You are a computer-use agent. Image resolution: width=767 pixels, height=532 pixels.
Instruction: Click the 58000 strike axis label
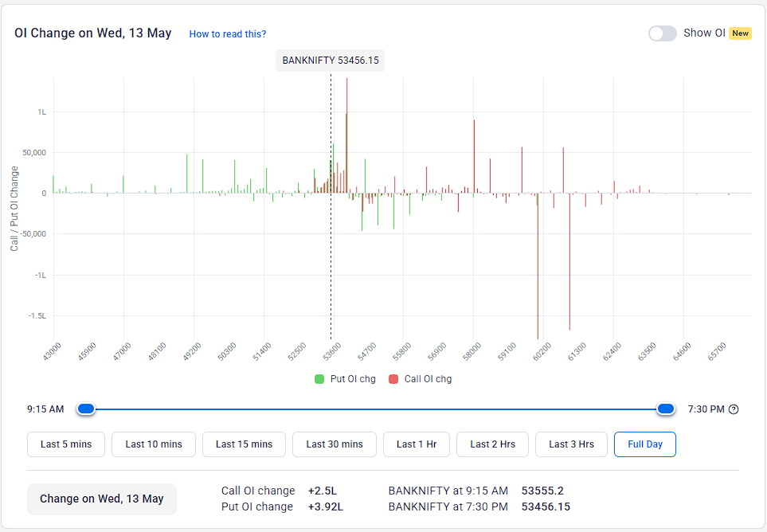click(472, 351)
